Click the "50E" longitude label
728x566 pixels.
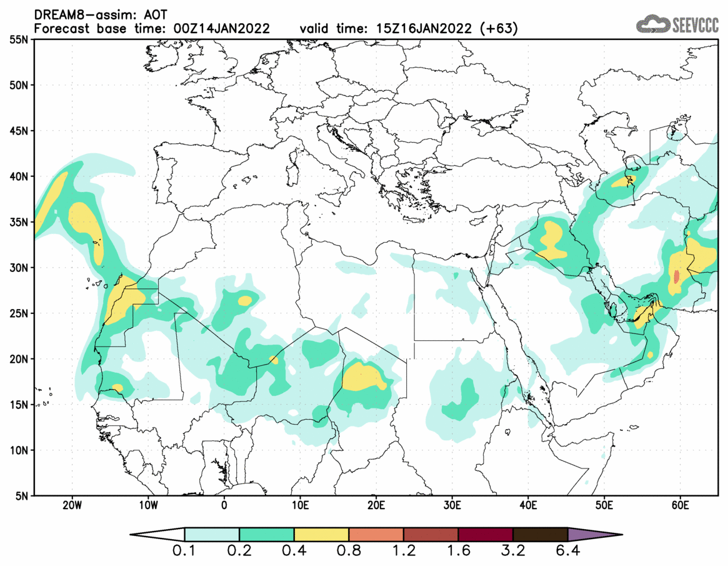pyautogui.click(x=604, y=505)
